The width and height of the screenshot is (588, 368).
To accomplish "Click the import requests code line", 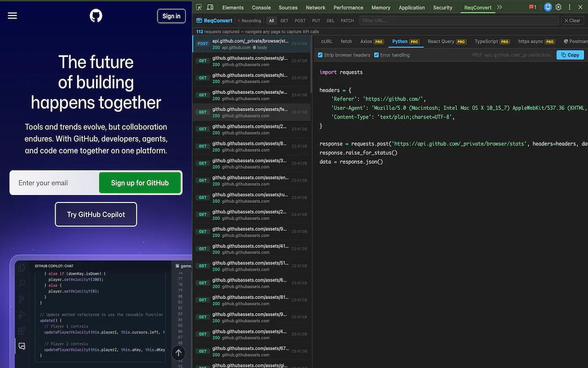I will click(x=341, y=72).
